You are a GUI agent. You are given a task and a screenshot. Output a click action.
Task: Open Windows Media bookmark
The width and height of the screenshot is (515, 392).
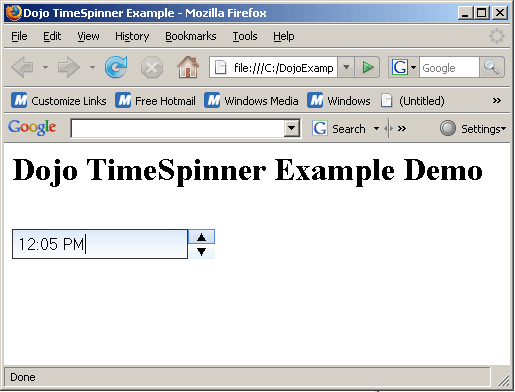tap(251, 101)
